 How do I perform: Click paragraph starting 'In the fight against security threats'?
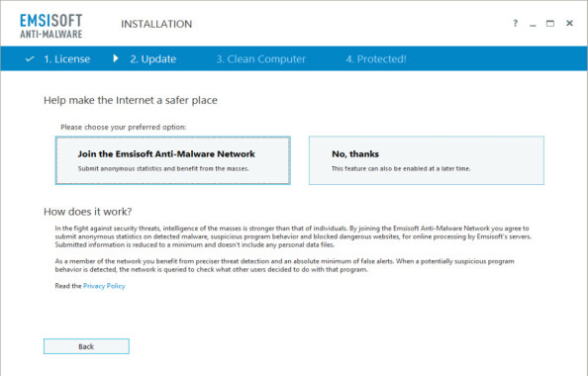pos(293,236)
